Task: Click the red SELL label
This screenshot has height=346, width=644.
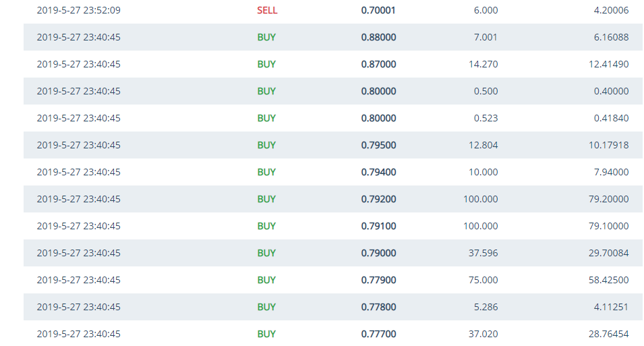Action: [267, 11]
